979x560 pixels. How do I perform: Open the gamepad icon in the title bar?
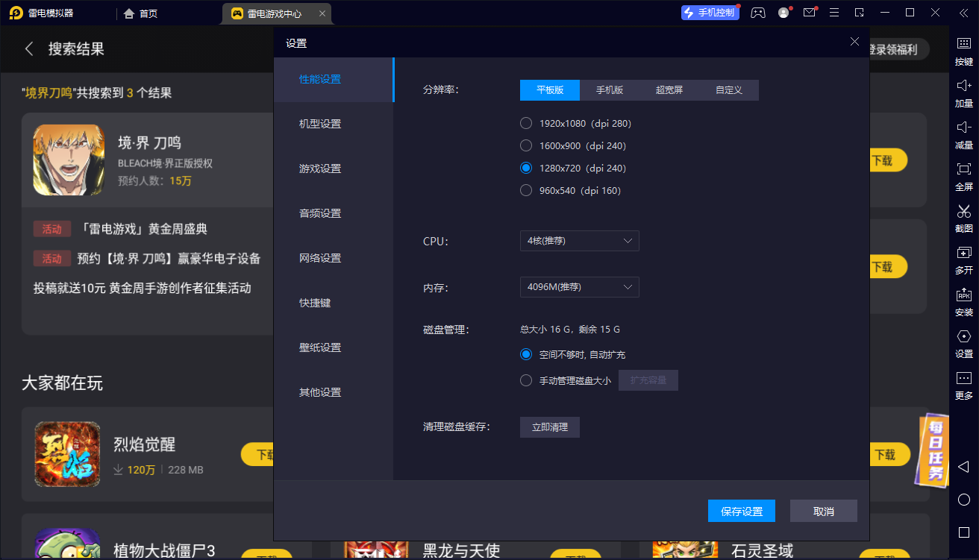[x=758, y=13]
